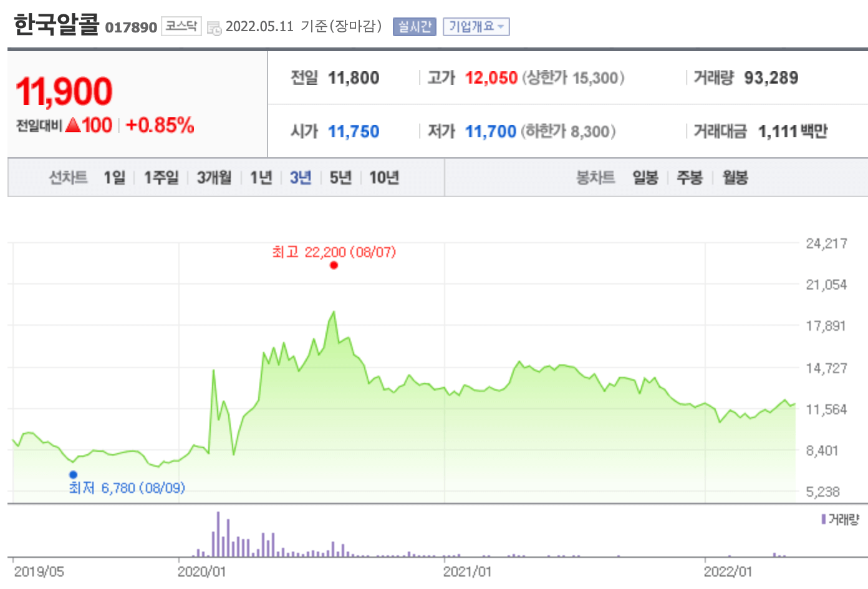Click the tallest volume bar in early 2020

click(218, 534)
